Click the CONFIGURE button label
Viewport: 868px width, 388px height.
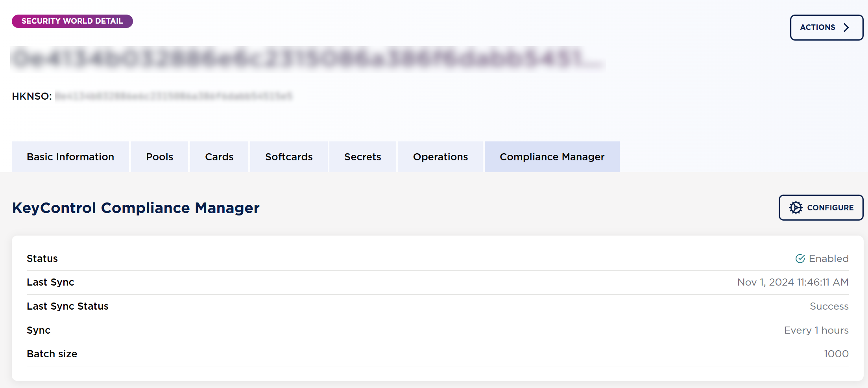pyautogui.click(x=830, y=208)
